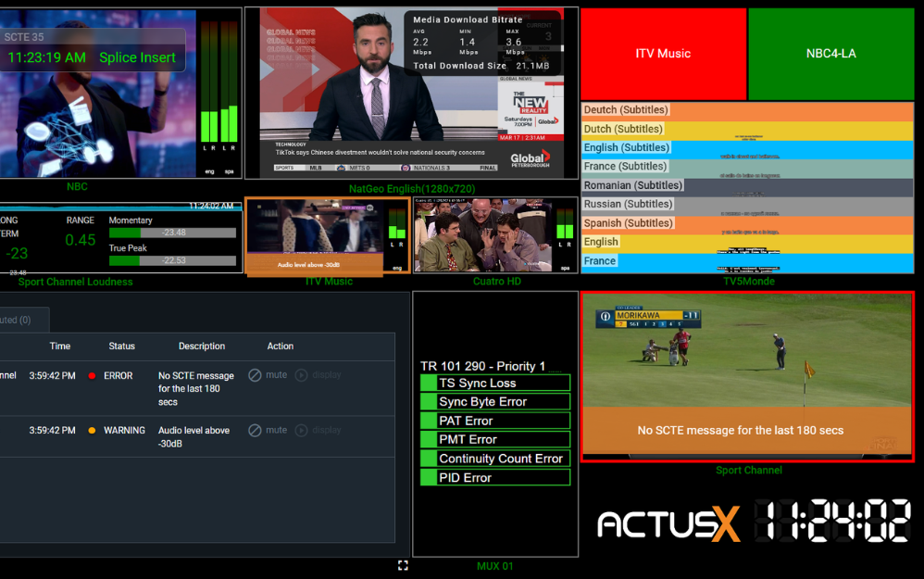Screen dimensions: 924x579
Task: Click the TR 101 290 - Priority 1 heading
Action: click(x=482, y=366)
